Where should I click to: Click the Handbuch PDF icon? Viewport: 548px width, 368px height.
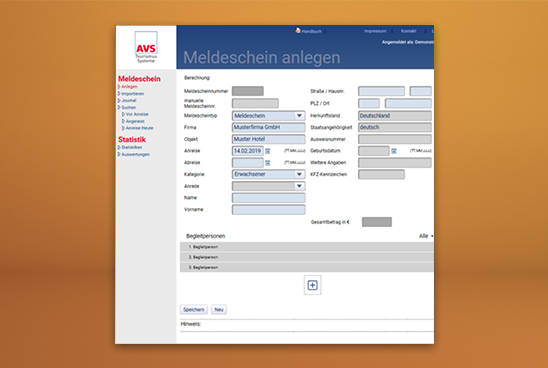click(298, 31)
